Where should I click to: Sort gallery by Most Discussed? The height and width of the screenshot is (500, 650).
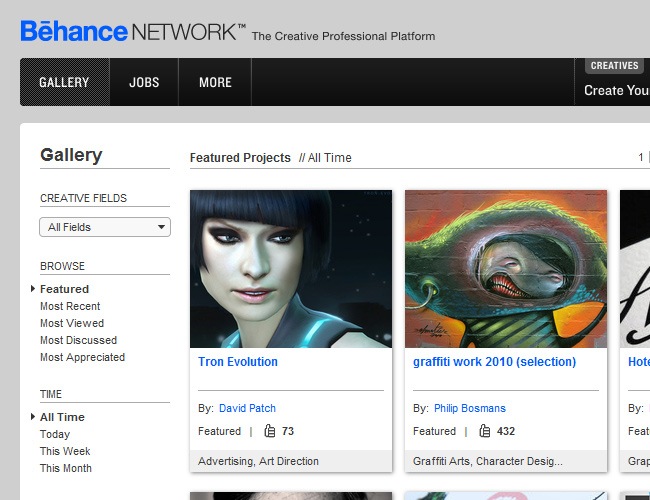[x=79, y=340]
